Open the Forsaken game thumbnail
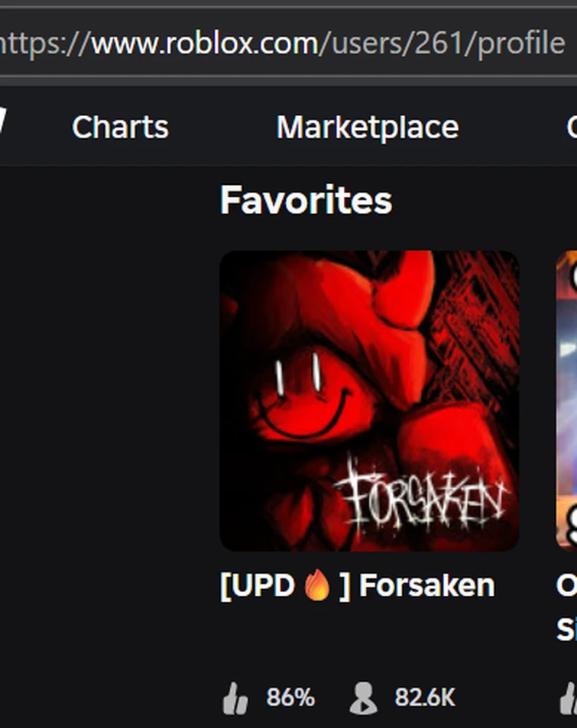The height and width of the screenshot is (728, 577). click(369, 401)
